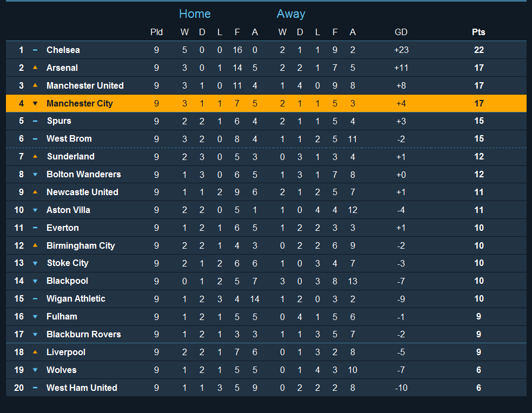Click the no-change dash beside Chelsea
This screenshot has width=532, height=413.
pyautogui.click(x=35, y=50)
